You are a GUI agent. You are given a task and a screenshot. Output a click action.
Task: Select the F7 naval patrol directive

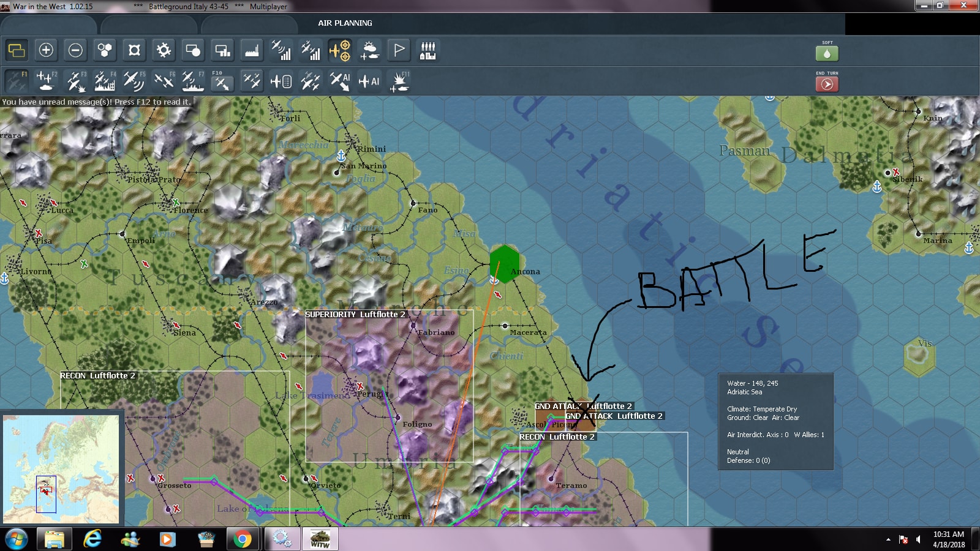(193, 81)
